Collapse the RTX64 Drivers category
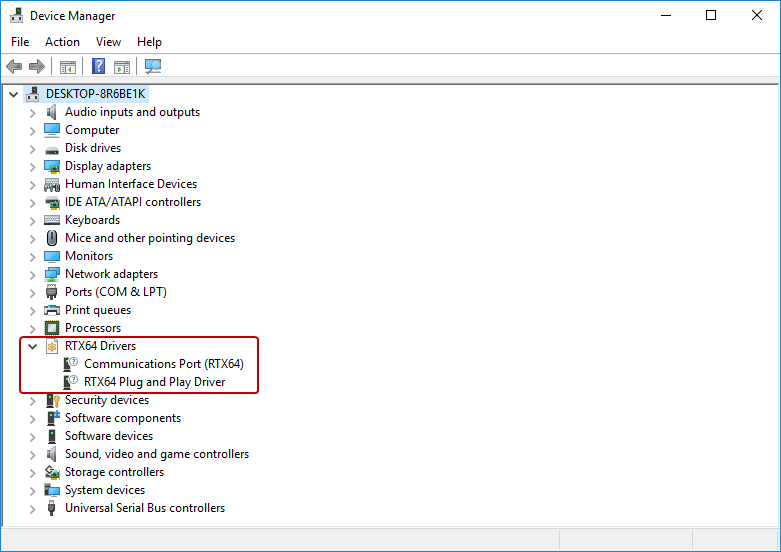Screen dimensions: 781x552 click(32, 346)
